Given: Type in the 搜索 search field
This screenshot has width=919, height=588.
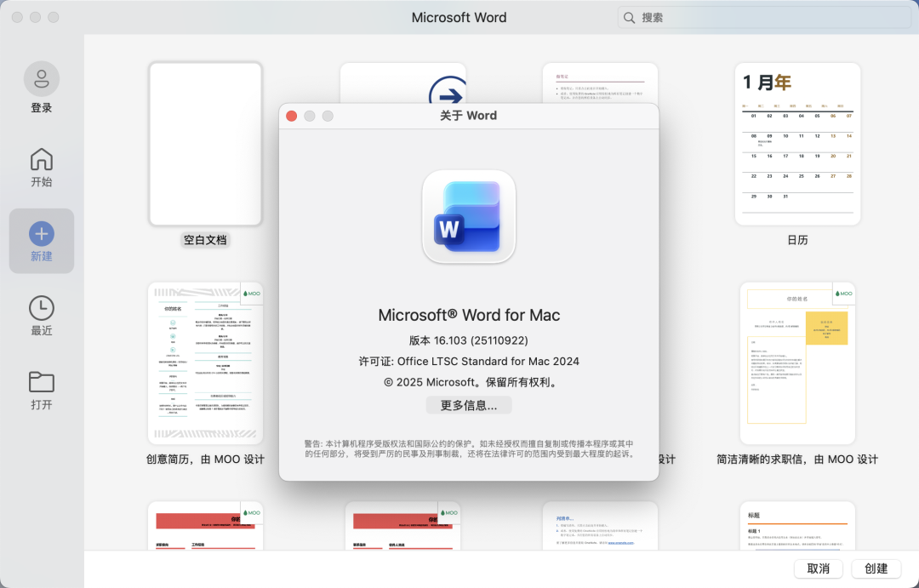Looking at the screenshot, I should coord(766,18).
